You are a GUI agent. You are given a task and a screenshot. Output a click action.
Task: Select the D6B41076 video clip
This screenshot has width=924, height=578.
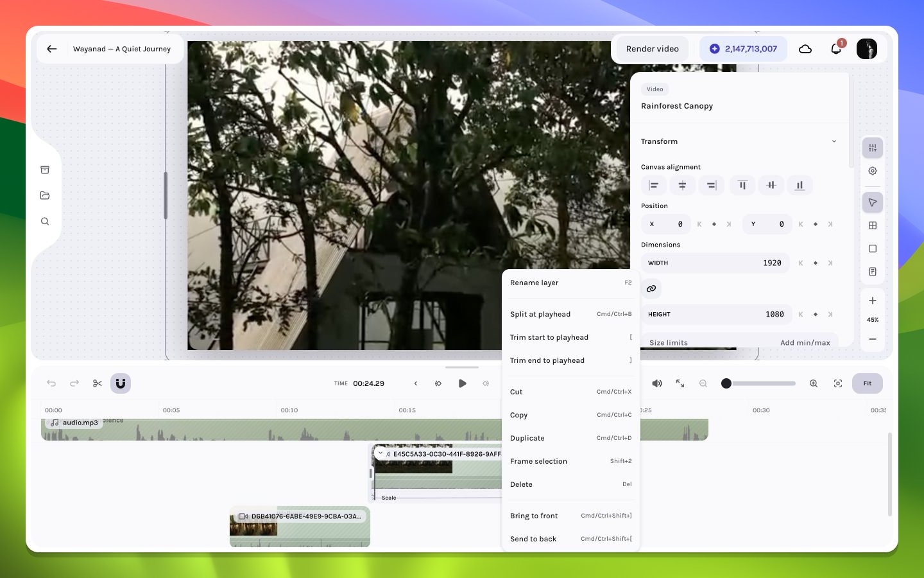300,527
